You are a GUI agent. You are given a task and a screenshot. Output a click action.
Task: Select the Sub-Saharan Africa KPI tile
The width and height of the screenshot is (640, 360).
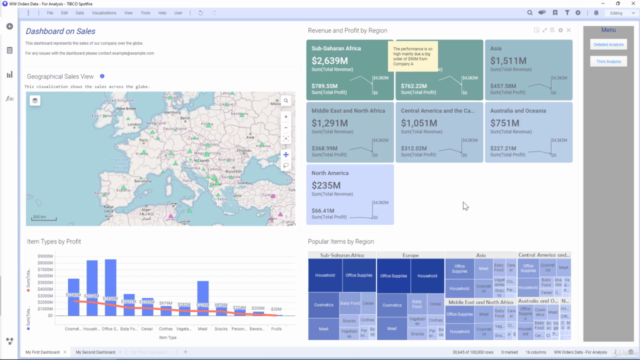350,70
